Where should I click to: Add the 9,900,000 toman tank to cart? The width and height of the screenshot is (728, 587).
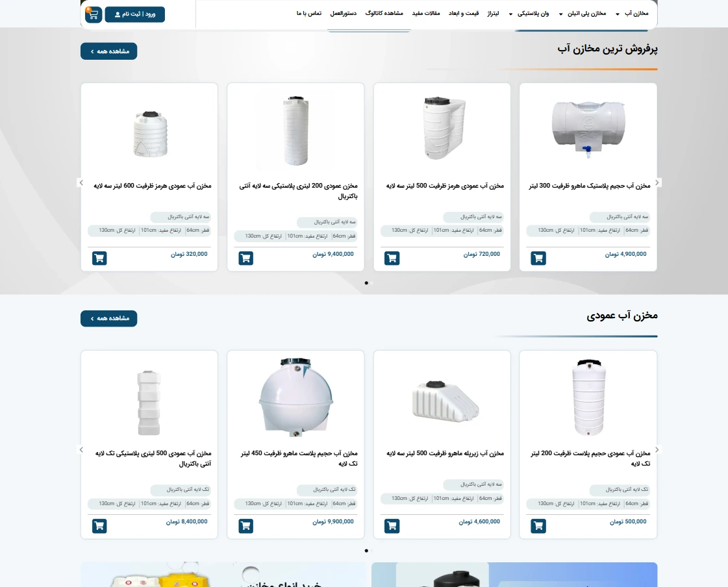pyautogui.click(x=245, y=526)
